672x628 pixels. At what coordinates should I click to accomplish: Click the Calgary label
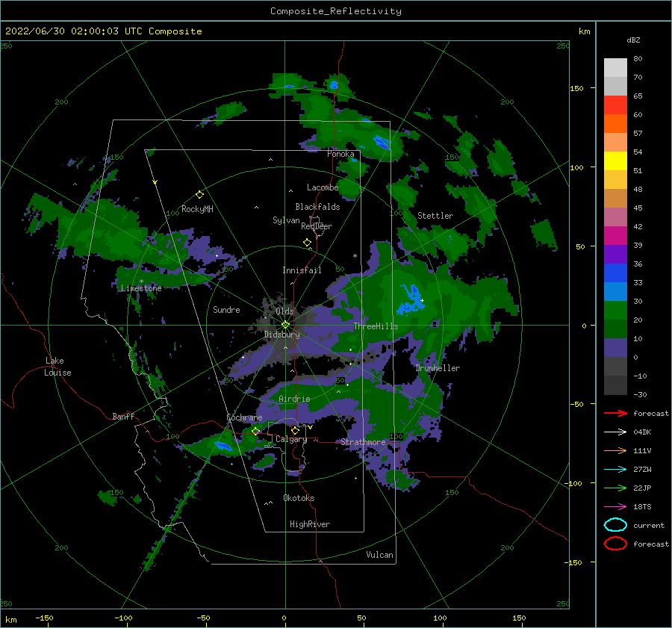[291, 439]
